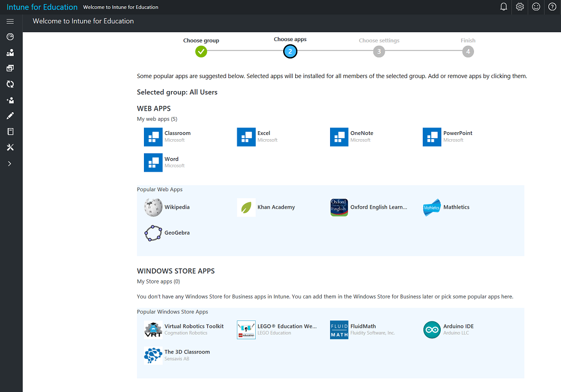Click the sync refresh icon in sidebar

point(10,84)
